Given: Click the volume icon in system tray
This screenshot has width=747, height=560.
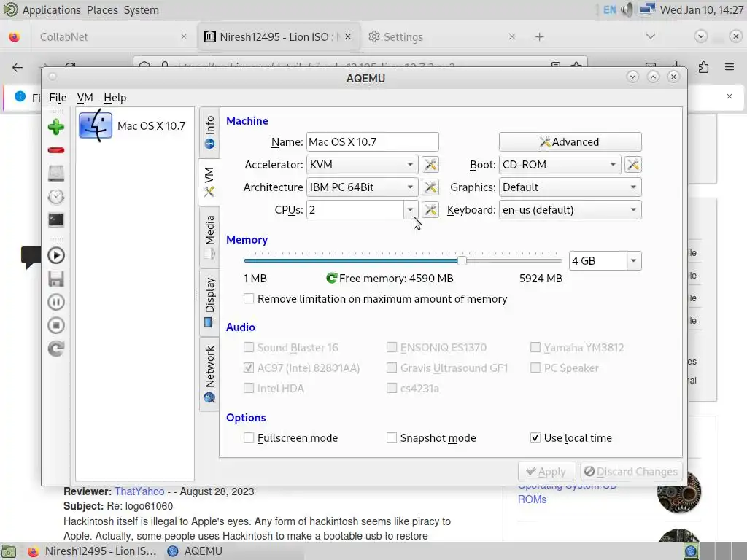Looking at the screenshot, I should click(x=627, y=9).
